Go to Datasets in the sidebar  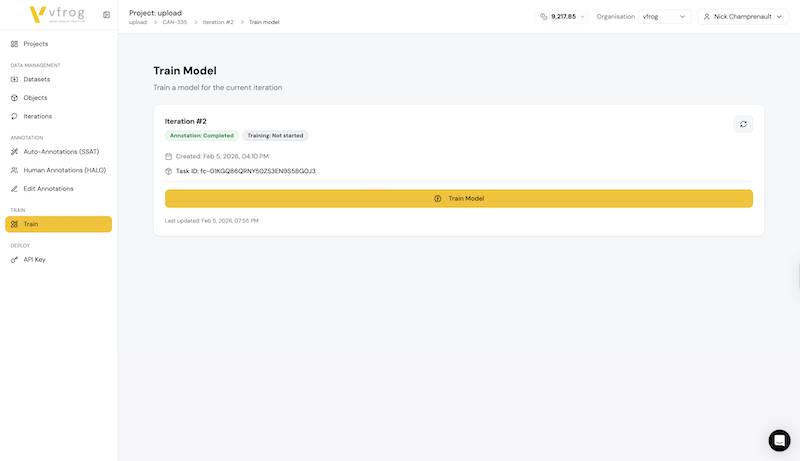tap(37, 79)
